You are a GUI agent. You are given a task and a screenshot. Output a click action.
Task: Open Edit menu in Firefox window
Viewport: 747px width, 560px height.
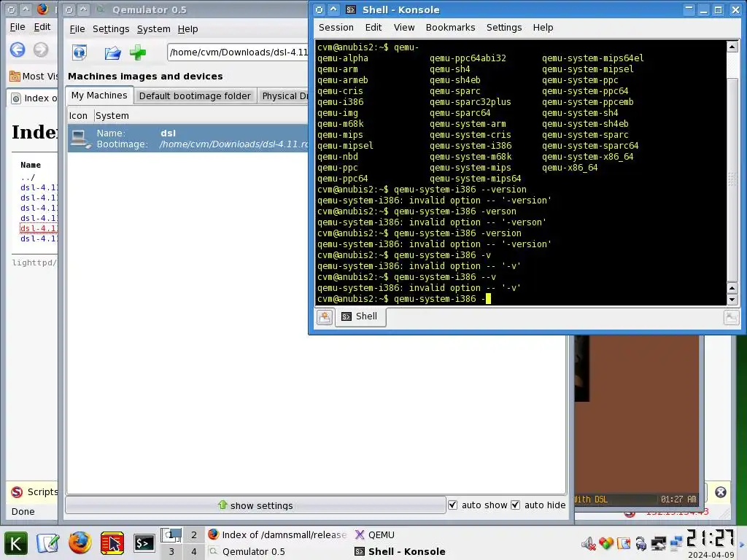[x=42, y=27]
